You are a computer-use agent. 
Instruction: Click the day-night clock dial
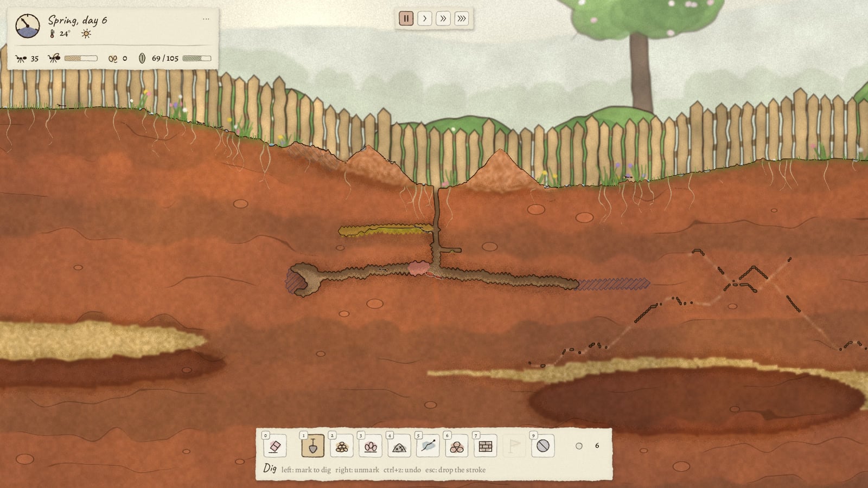pos(28,26)
